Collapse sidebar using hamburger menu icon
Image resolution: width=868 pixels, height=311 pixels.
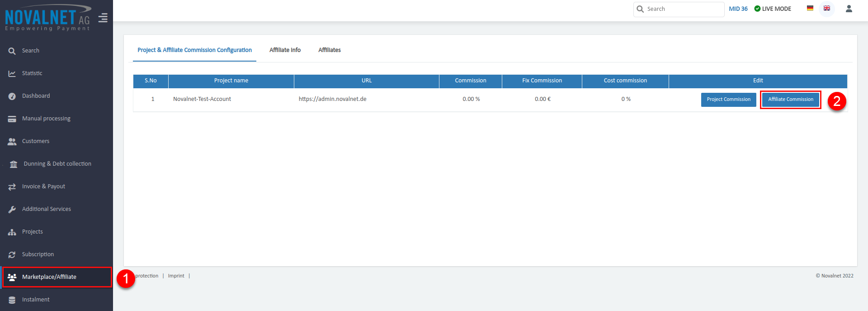(x=103, y=18)
